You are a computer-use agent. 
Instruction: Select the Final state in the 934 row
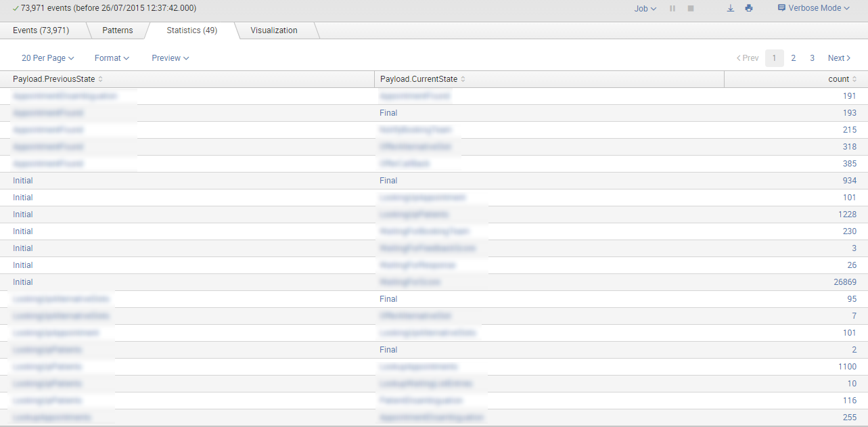[x=388, y=181]
